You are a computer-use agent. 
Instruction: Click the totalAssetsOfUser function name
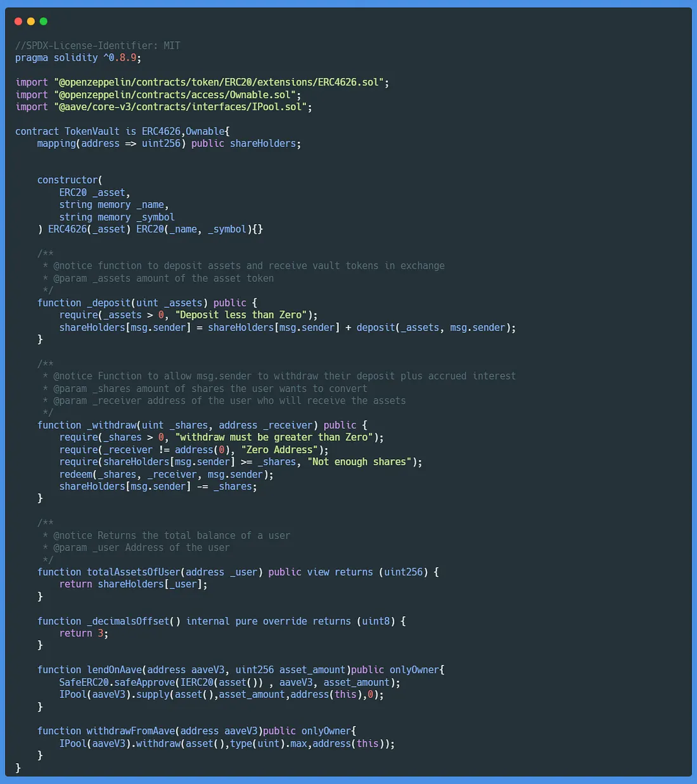click(133, 572)
